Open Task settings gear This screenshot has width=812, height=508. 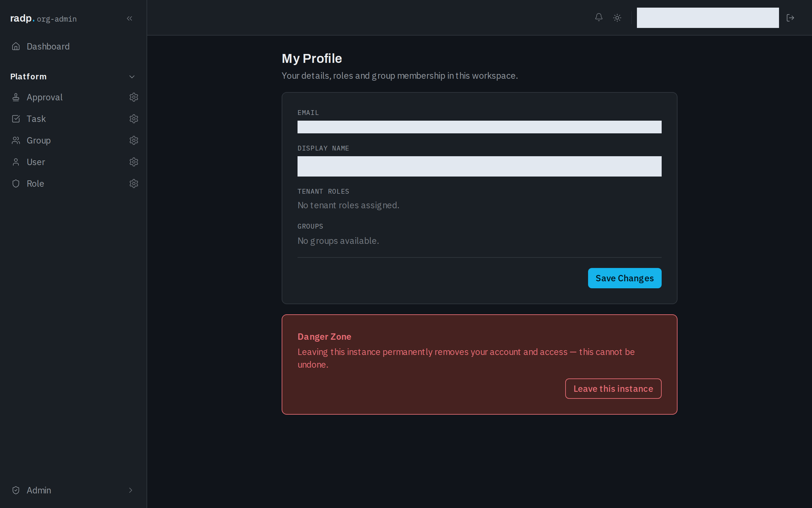pyautogui.click(x=134, y=119)
